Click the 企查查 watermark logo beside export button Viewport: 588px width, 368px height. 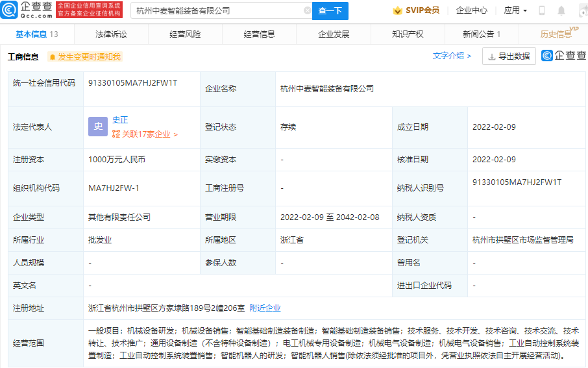[x=563, y=56]
